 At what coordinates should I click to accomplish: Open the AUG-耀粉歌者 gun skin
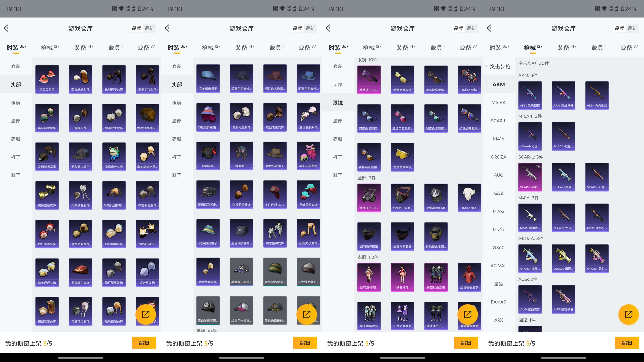click(x=563, y=299)
